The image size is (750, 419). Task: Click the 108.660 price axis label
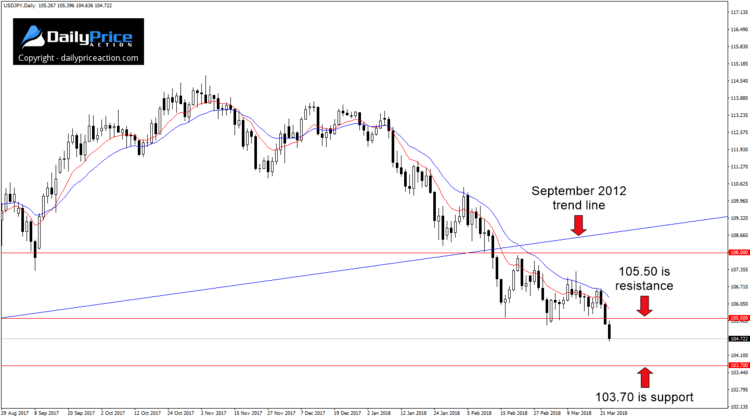point(739,235)
